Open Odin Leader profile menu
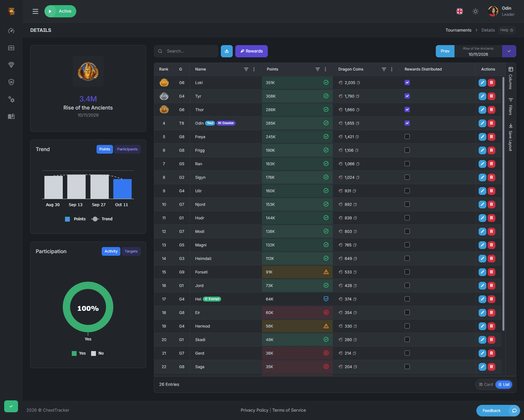 click(501, 11)
